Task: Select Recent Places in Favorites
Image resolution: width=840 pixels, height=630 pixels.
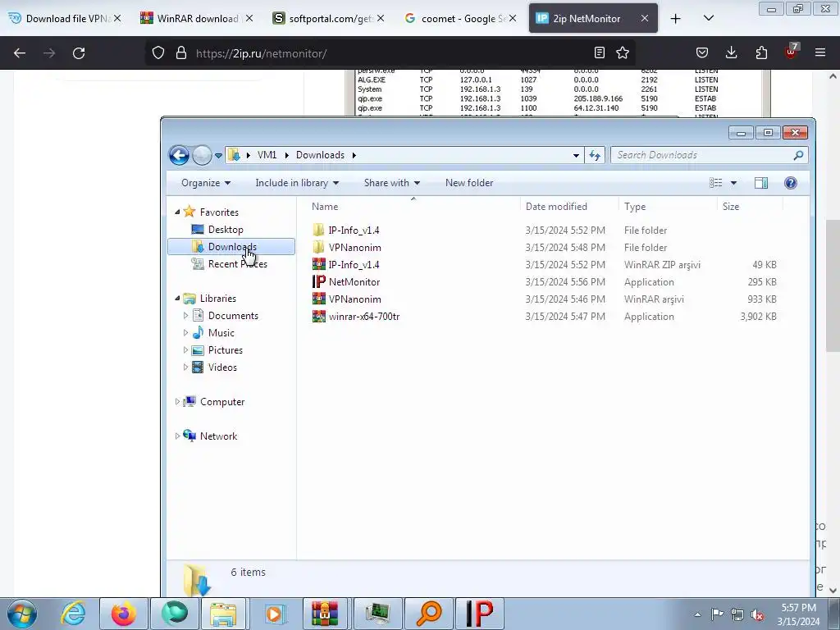Action: (x=237, y=263)
